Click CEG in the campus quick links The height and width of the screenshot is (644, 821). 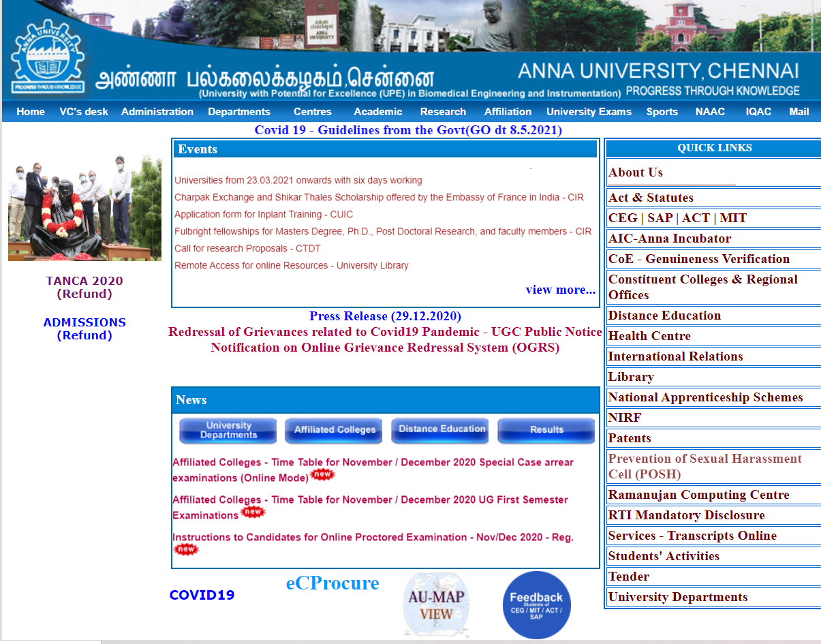pos(623,218)
